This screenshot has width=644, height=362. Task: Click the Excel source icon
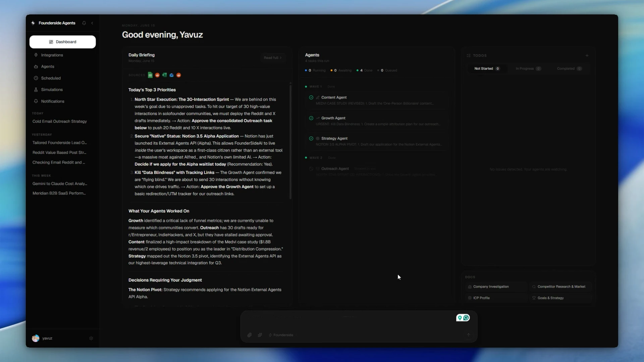click(x=164, y=75)
